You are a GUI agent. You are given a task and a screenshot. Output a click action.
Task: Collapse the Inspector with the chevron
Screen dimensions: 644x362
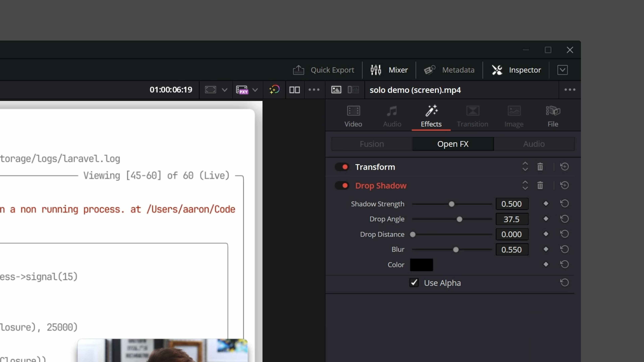click(563, 70)
